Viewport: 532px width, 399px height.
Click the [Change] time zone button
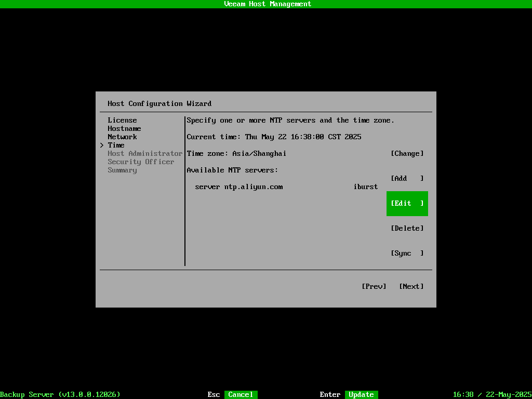pyautogui.click(x=407, y=153)
